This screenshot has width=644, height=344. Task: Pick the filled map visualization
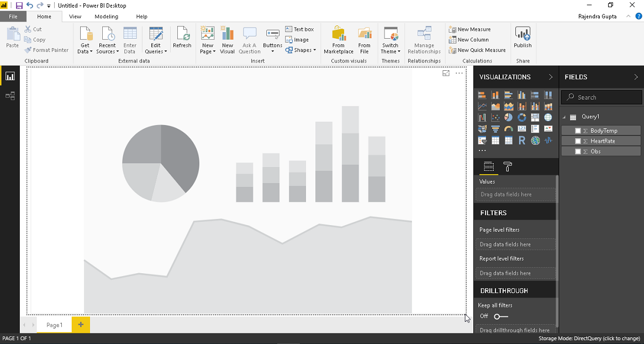point(482,129)
